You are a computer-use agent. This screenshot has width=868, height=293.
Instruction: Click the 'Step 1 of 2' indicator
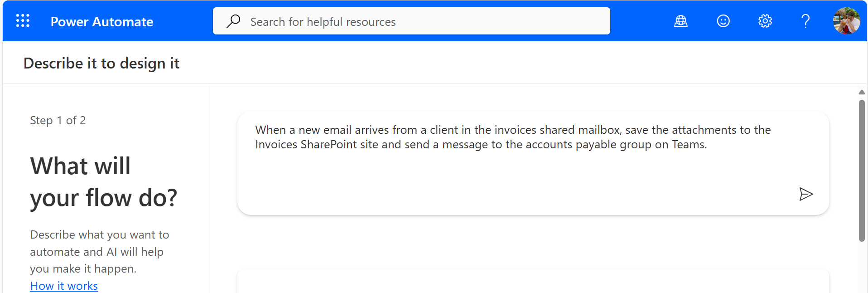[58, 121]
